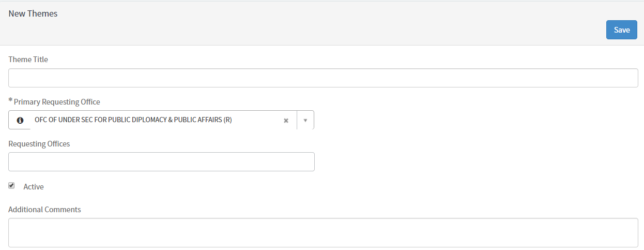
Task: Clear the selected Primary Requesting Office
Action: click(286, 121)
